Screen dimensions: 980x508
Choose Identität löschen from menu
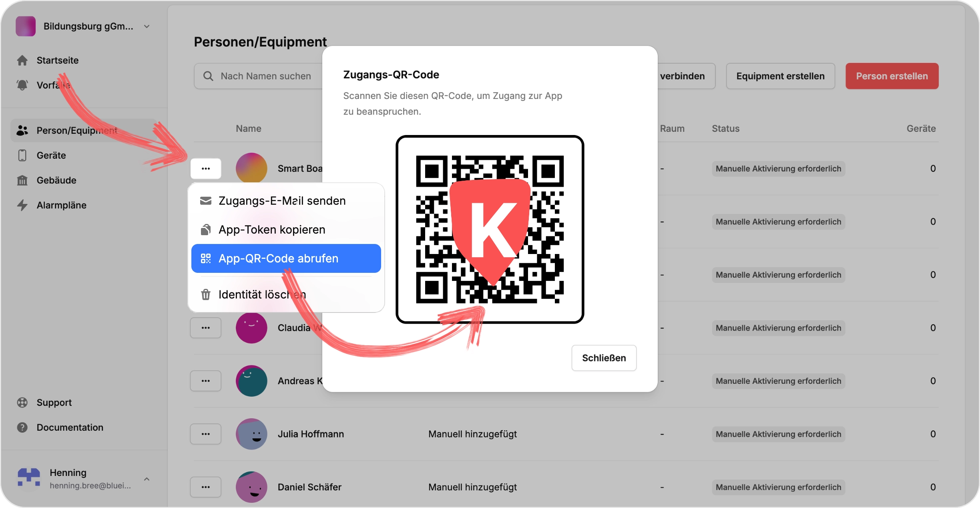286,294
